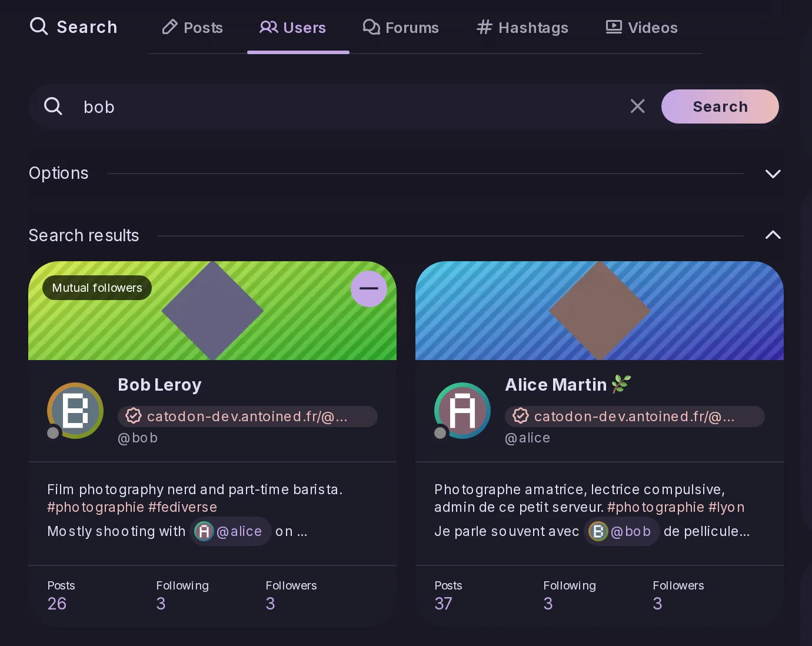
Task: View Bob's Following count
Action: [x=182, y=595]
